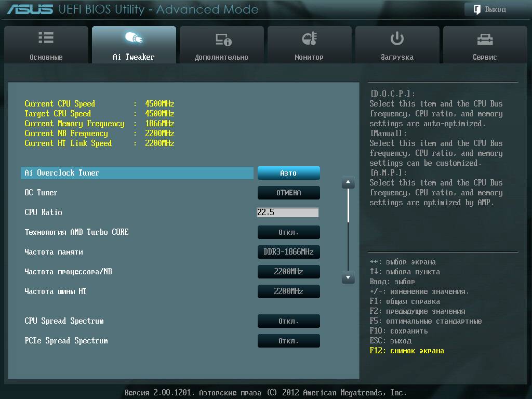The image size is (532, 399).
Task: Open Ai Overclock Tuner Авто dropdown
Action: click(288, 173)
